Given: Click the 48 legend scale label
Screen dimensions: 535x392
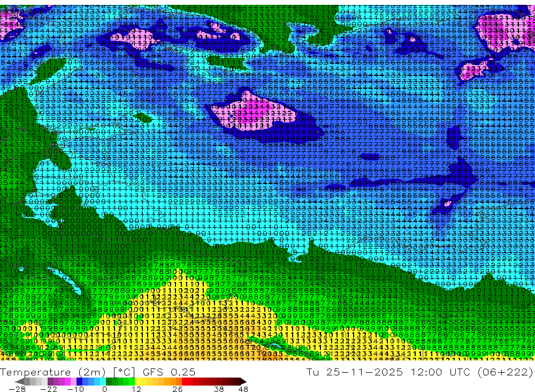Looking at the screenshot, I should pyautogui.click(x=243, y=389).
